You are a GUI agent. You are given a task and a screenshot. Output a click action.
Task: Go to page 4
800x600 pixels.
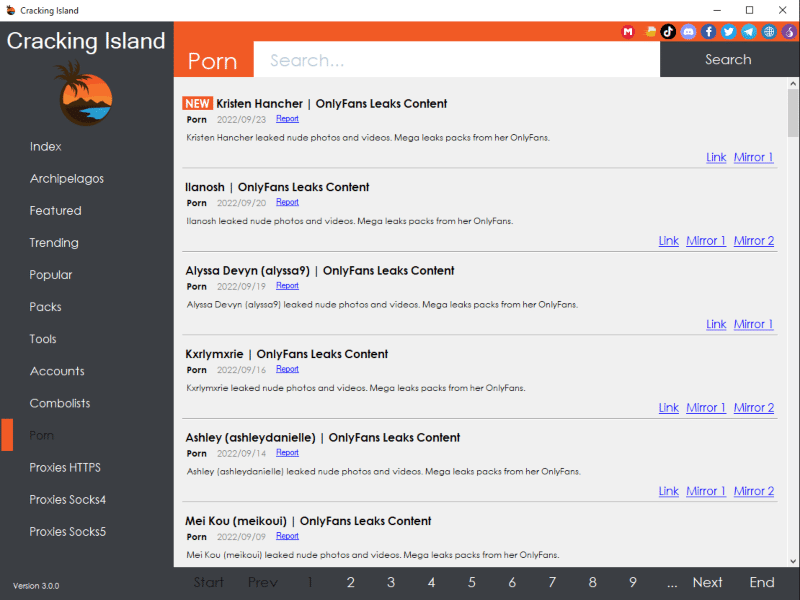(432, 583)
